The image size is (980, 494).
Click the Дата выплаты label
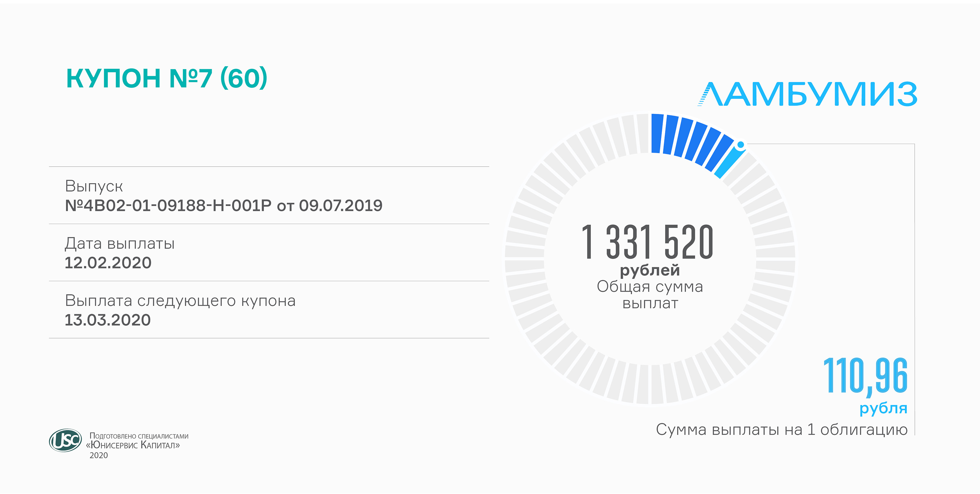click(x=120, y=243)
